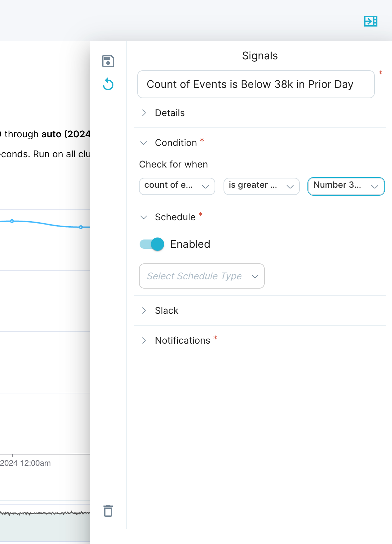Click the right data point on chart line
Viewport: 392px width, 544px height.
(81, 227)
